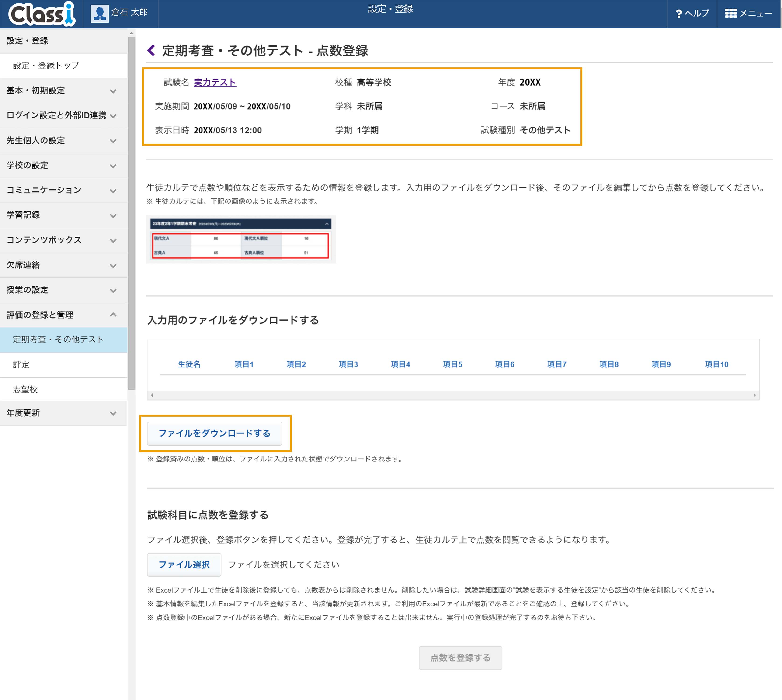The width and height of the screenshot is (782, 700).
Task: Click the 設定・登録 sidebar heading
Action: [63, 41]
